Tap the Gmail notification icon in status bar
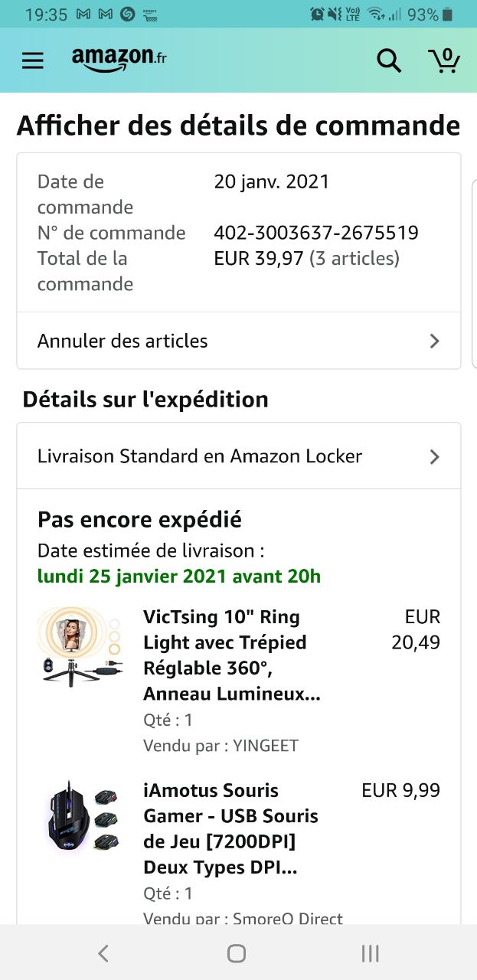The height and width of the screenshot is (980, 477). [x=84, y=14]
